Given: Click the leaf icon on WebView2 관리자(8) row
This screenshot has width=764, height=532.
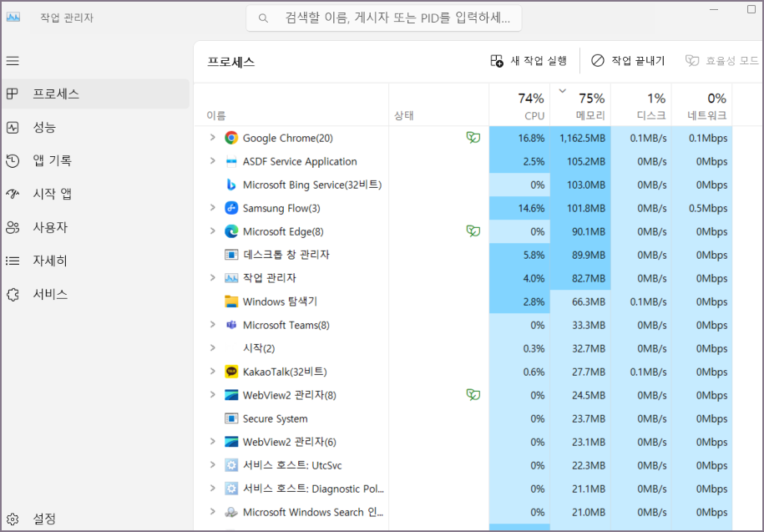Looking at the screenshot, I should [473, 395].
